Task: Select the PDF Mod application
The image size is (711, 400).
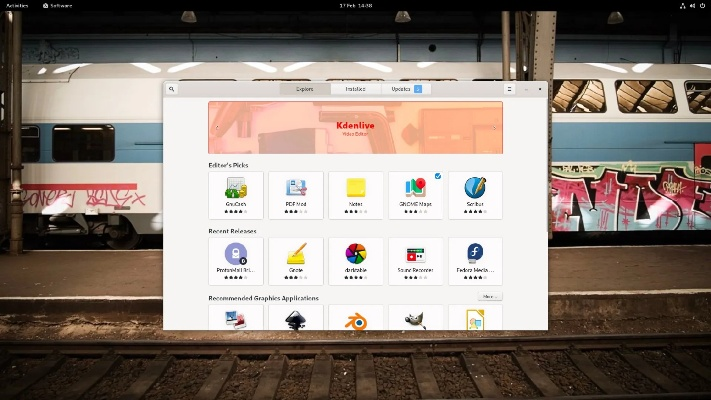Action: tap(296, 195)
